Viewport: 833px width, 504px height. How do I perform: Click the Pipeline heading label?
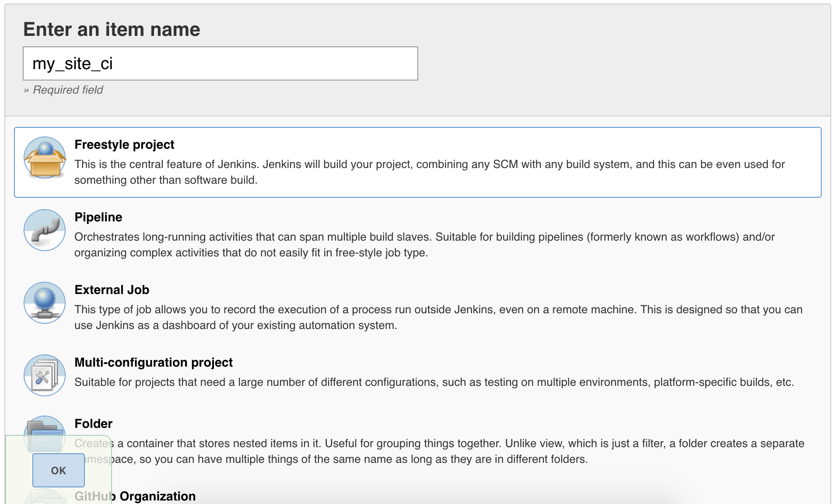pos(98,217)
